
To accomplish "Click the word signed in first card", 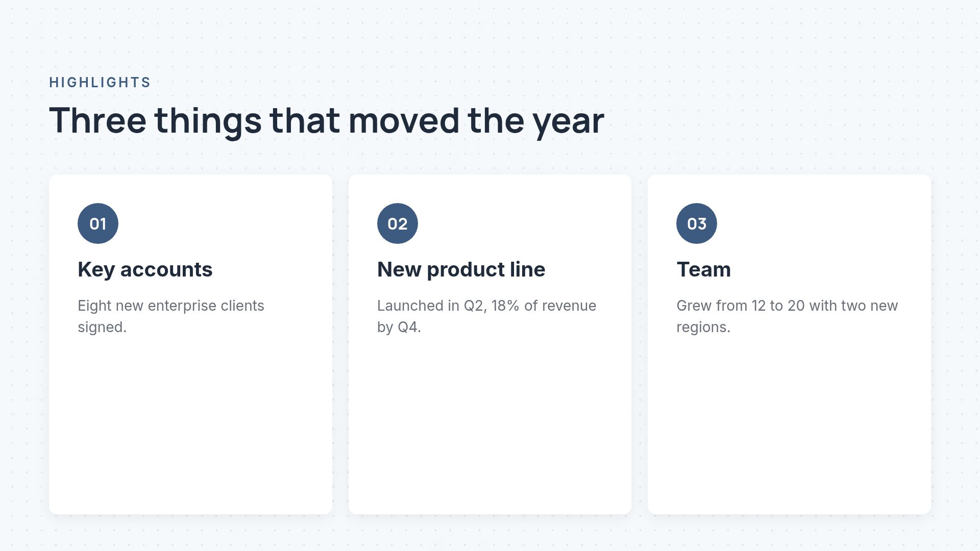I will [x=102, y=328].
